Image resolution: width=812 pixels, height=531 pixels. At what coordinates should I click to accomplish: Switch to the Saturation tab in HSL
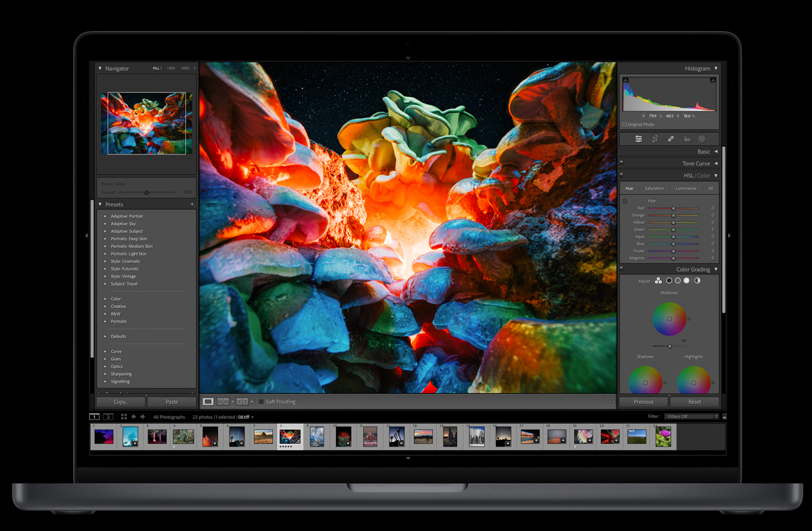[654, 189]
